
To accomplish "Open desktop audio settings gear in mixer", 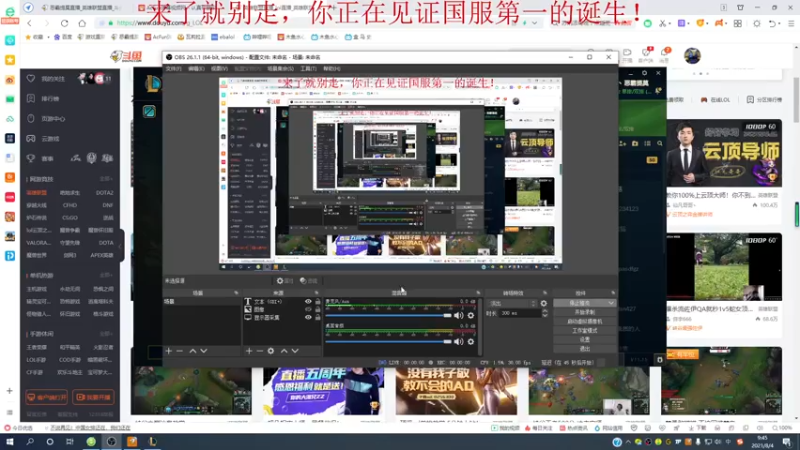I will click(471, 341).
